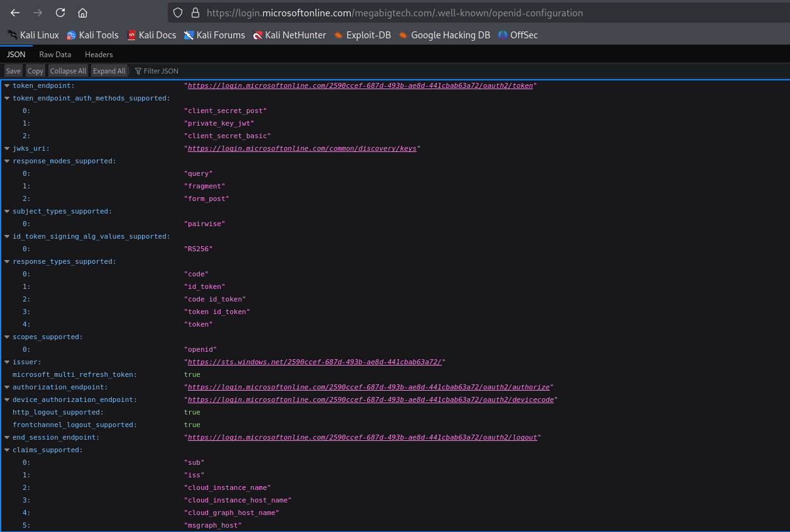Open the Kali NetHunter bookmark
The image size is (790, 532).
click(289, 35)
